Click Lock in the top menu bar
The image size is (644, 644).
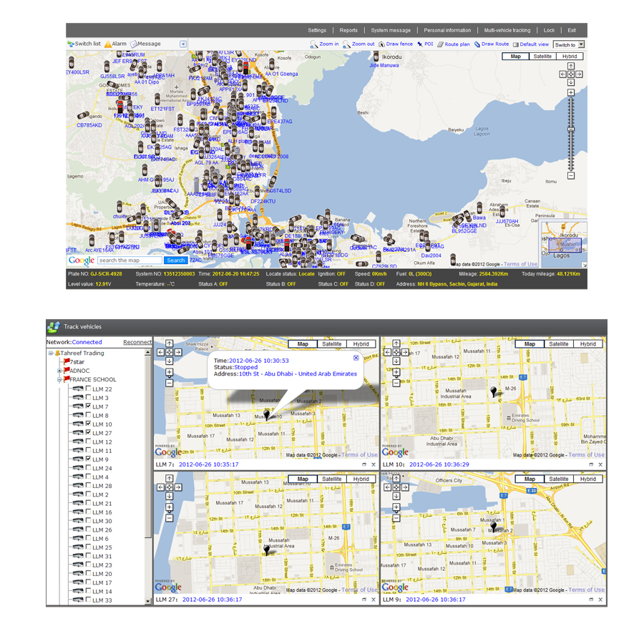549,30
